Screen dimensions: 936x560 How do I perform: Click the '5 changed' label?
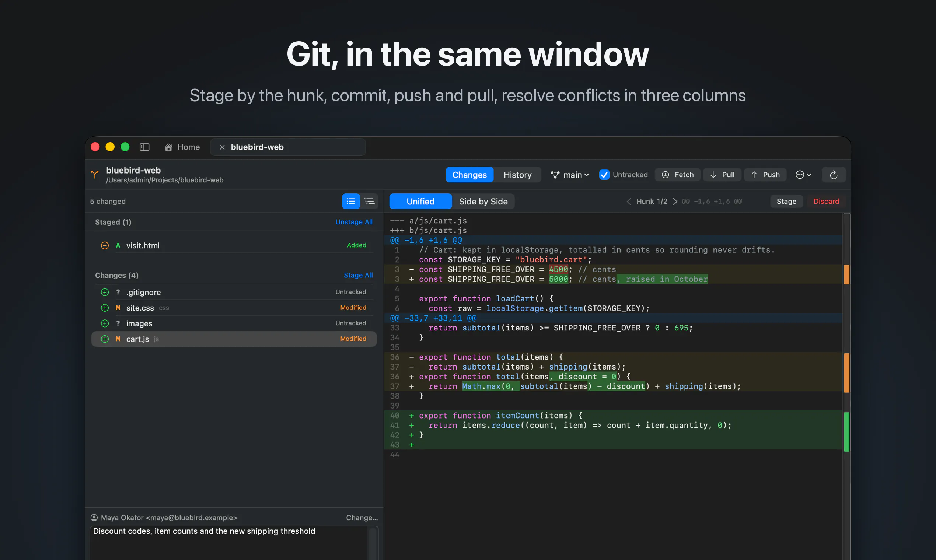[108, 202]
